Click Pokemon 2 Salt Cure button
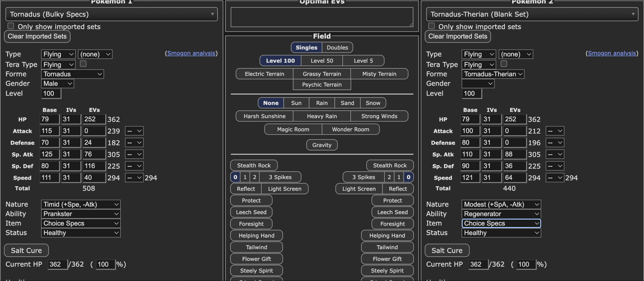This screenshot has height=281, width=644. point(447,250)
